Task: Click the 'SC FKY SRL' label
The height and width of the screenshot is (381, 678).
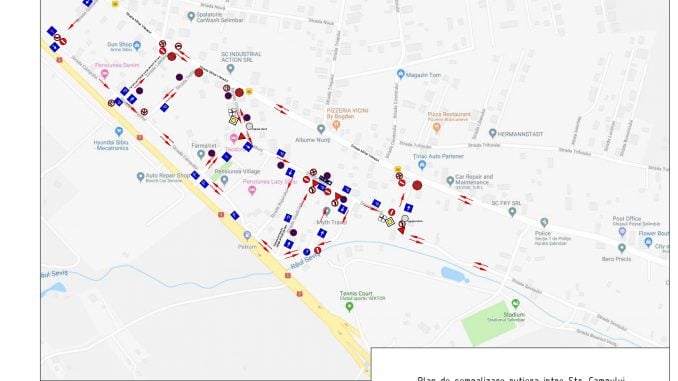Action: pyautogui.click(x=506, y=203)
